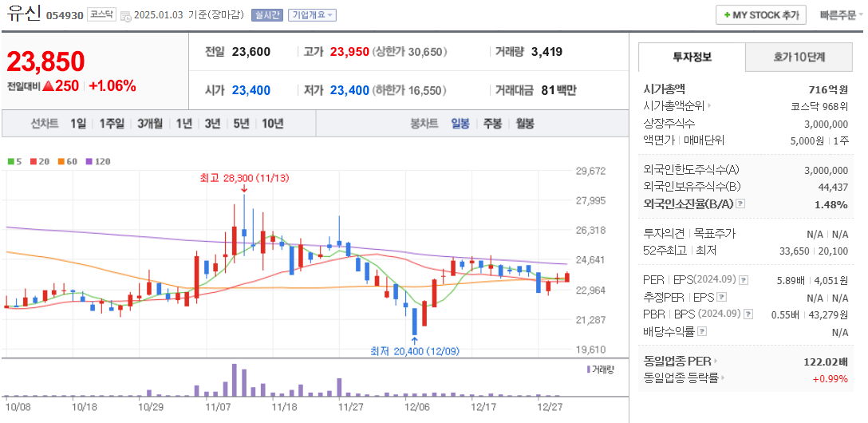Click the help icon beside 추정PER EPS
This screenshot has height=423, width=868.
coord(722,298)
